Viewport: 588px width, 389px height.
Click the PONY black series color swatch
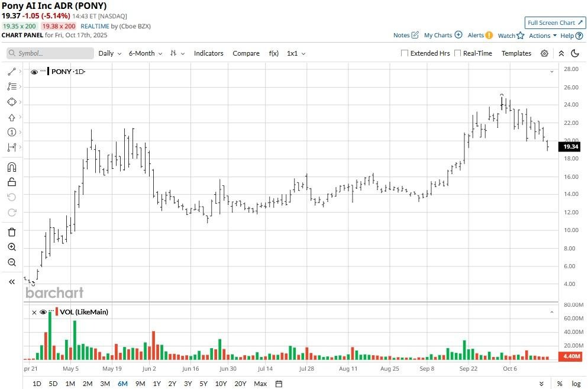click(49, 71)
